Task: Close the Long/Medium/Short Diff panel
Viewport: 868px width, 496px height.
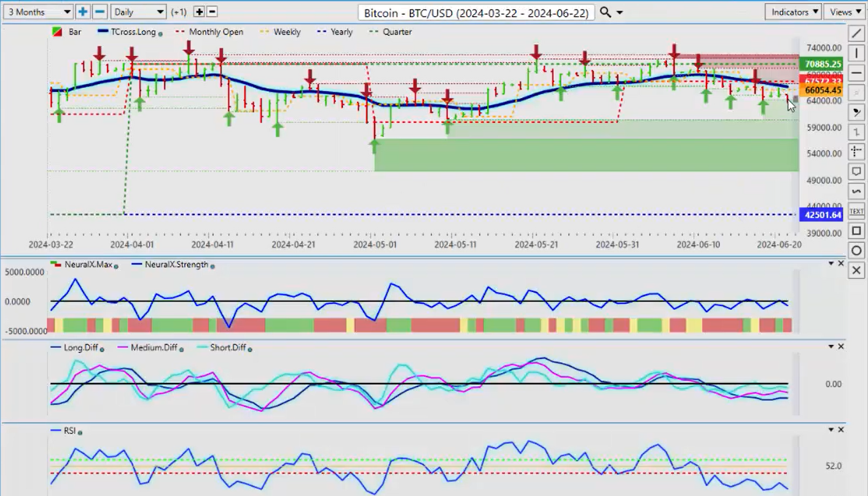Action: [x=841, y=347]
